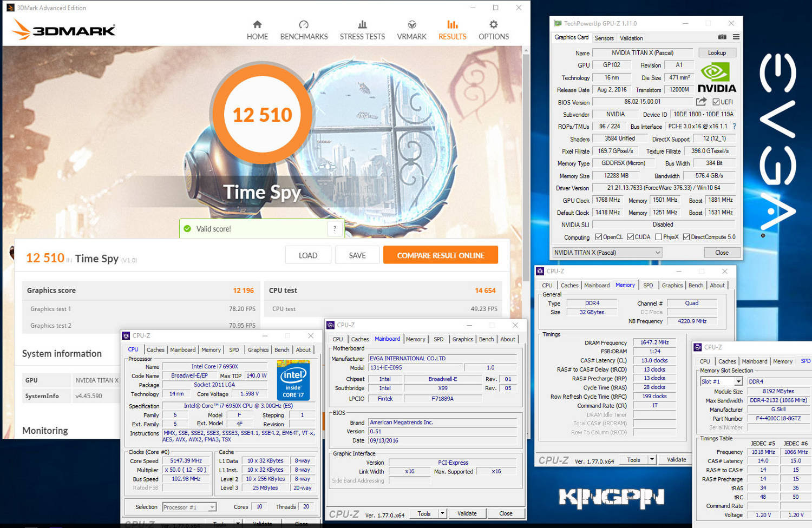The width and height of the screenshot is (812, 528).
Task: Open the GPU-Z hamburger menu
Action: [x=736, y=37]
